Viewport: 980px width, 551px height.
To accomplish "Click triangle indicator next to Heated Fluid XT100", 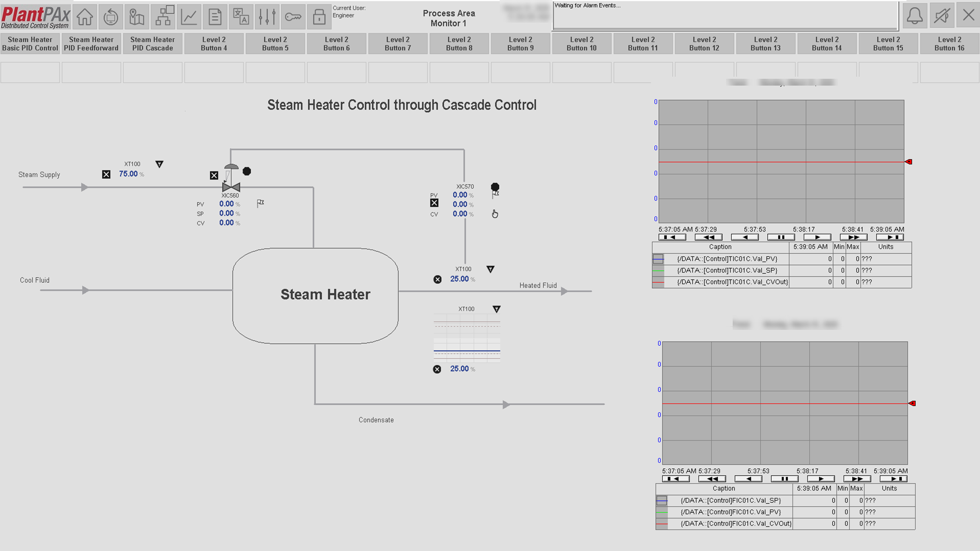I will [x=490, y=269].
